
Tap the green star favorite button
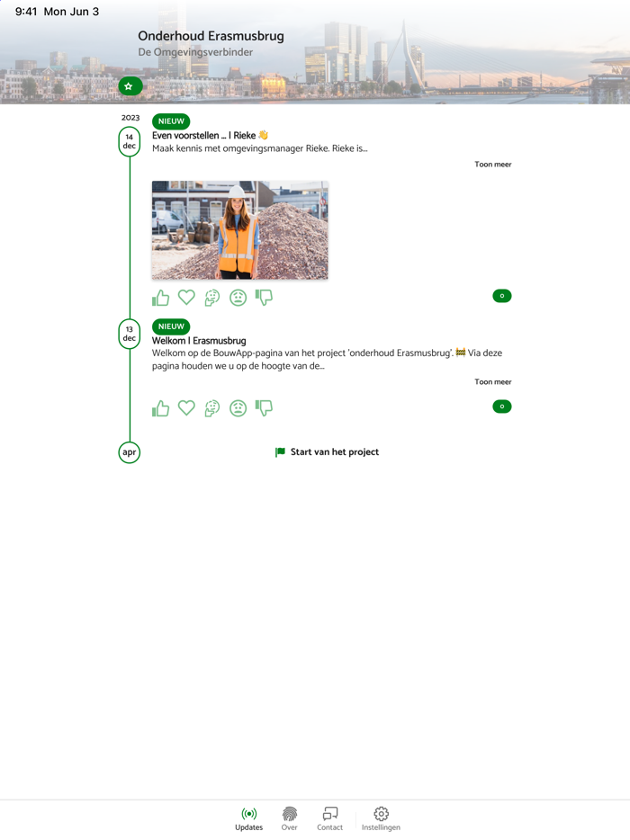click(x=130, y=86)
